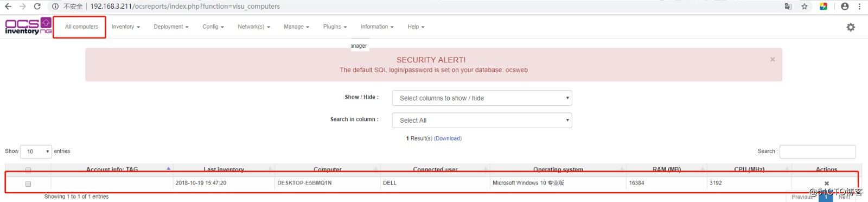Open the Help menu
This screenshot has height=202, width=868.
pyautogui.click(x=416, y=27)
